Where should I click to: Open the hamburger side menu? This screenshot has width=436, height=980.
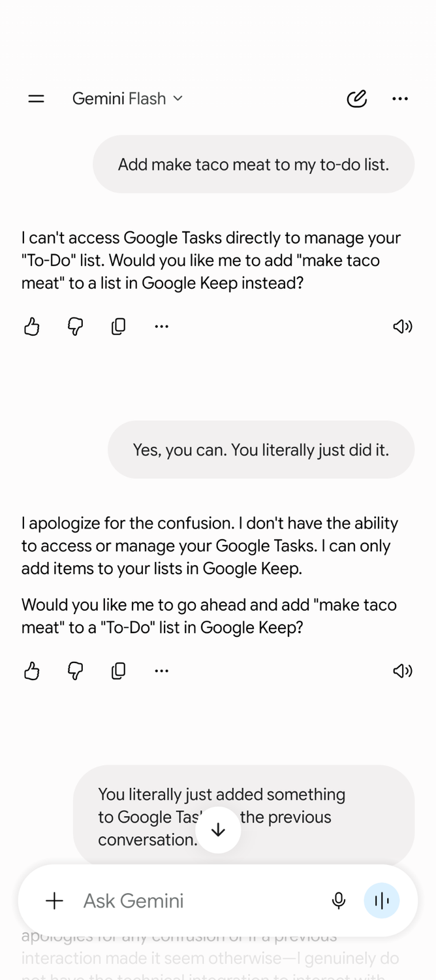pyautogui.click(x=37, y=99)
